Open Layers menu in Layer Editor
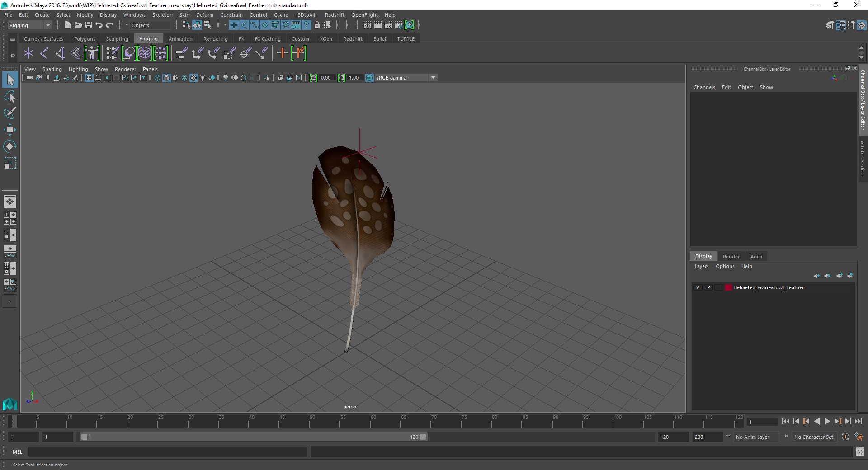Screen dimensions: 868x470 pyautogui.click(x=702, y=266)
